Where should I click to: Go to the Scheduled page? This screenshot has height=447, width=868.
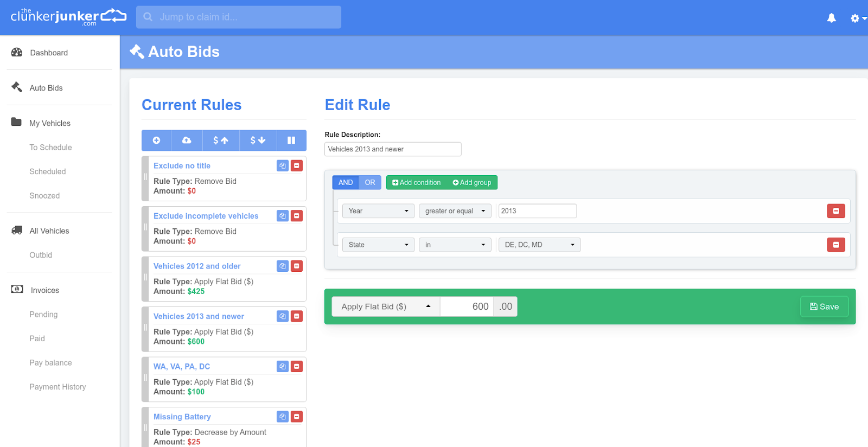click(x=48, y=171)
